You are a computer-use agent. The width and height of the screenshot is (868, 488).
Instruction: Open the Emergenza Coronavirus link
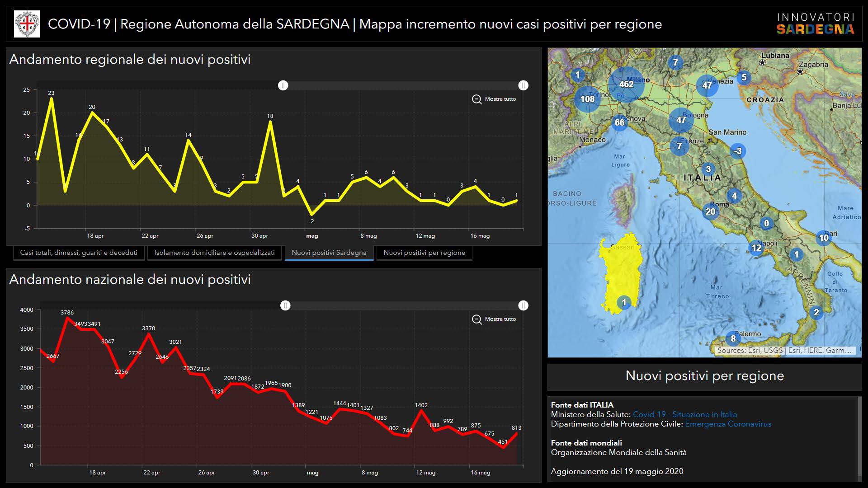(x=728, y=424)
